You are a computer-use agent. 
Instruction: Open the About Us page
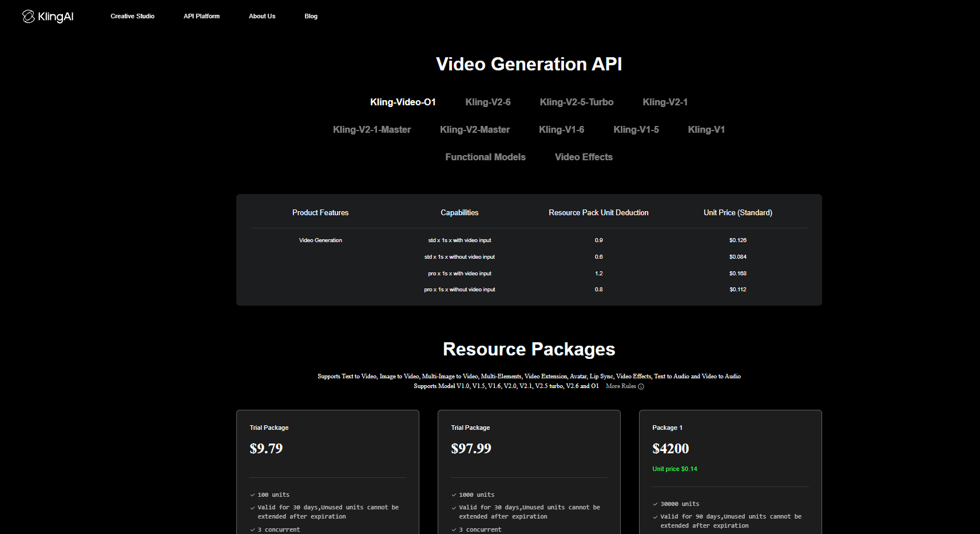[262, 16]
